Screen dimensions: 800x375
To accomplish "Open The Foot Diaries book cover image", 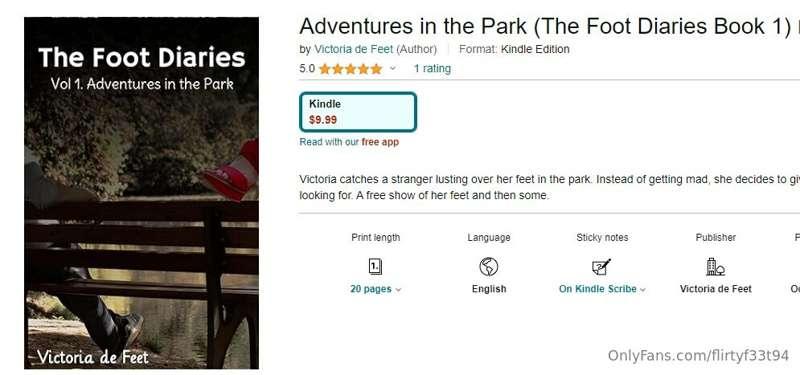I will (x=141, y=193).
